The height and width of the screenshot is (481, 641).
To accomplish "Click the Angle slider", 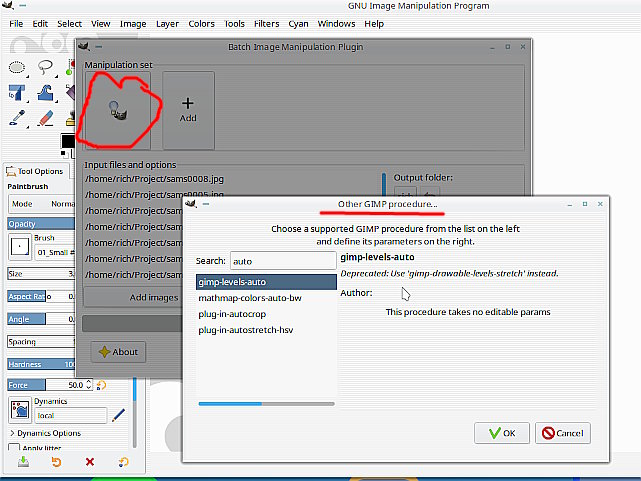I will point(41,319).
